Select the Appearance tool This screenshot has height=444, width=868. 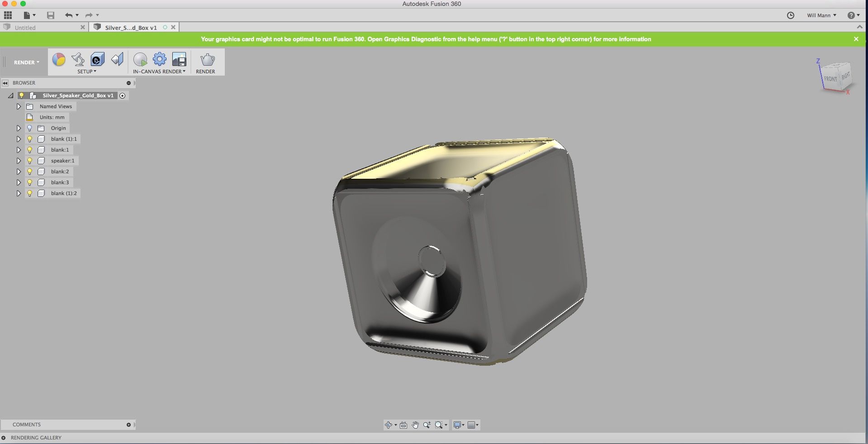(59, 59)
